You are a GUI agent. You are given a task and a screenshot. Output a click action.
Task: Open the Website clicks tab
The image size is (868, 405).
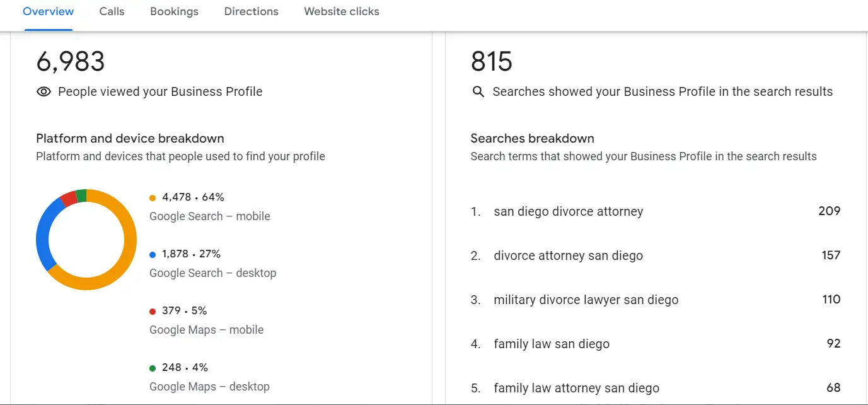pos(341,11)
